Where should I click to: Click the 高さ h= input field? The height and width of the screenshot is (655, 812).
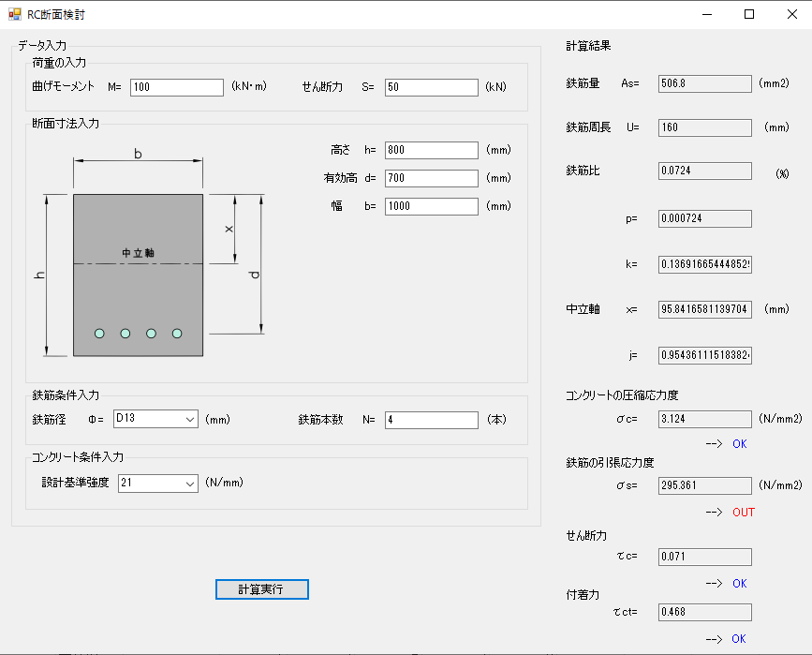tap(432, 150)
